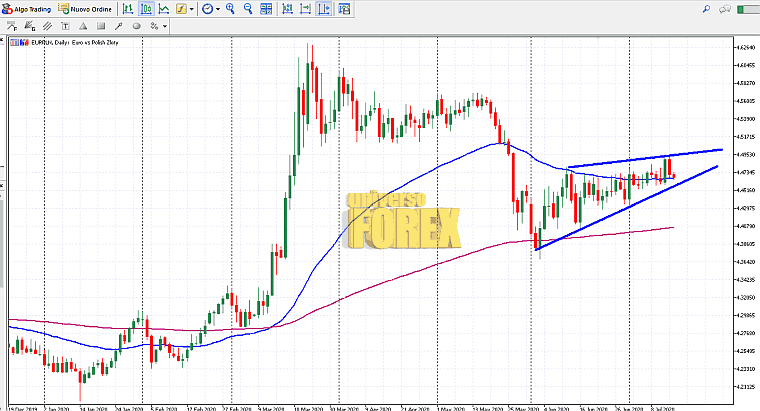Click the search magnifier at top right
760x411 pixels.
click(705, 8)
